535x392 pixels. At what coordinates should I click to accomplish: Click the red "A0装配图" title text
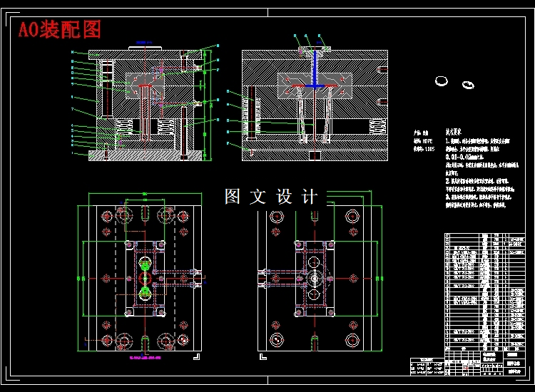click(x=60, y=29)
